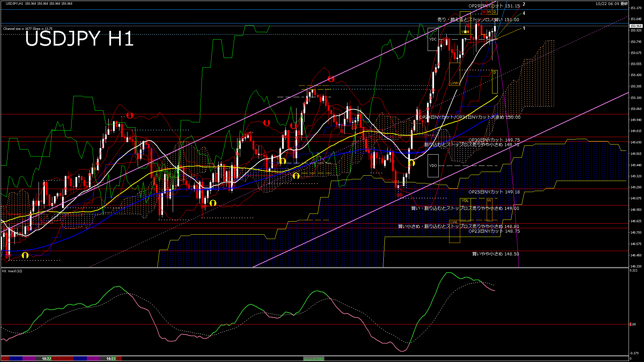Click the H1 macd (12) indicator label
This screenshot has height=362, width=644.
(12, 271)
